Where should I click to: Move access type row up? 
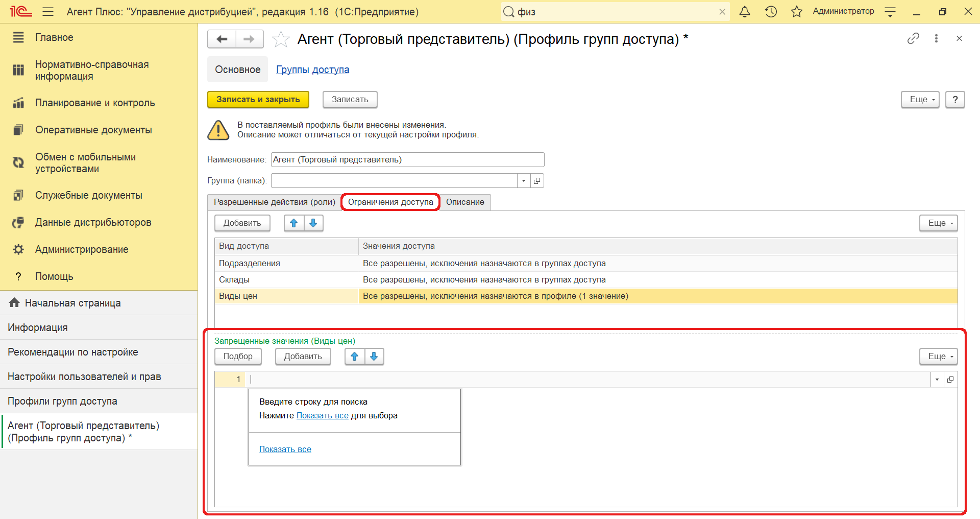pos(294,223)
